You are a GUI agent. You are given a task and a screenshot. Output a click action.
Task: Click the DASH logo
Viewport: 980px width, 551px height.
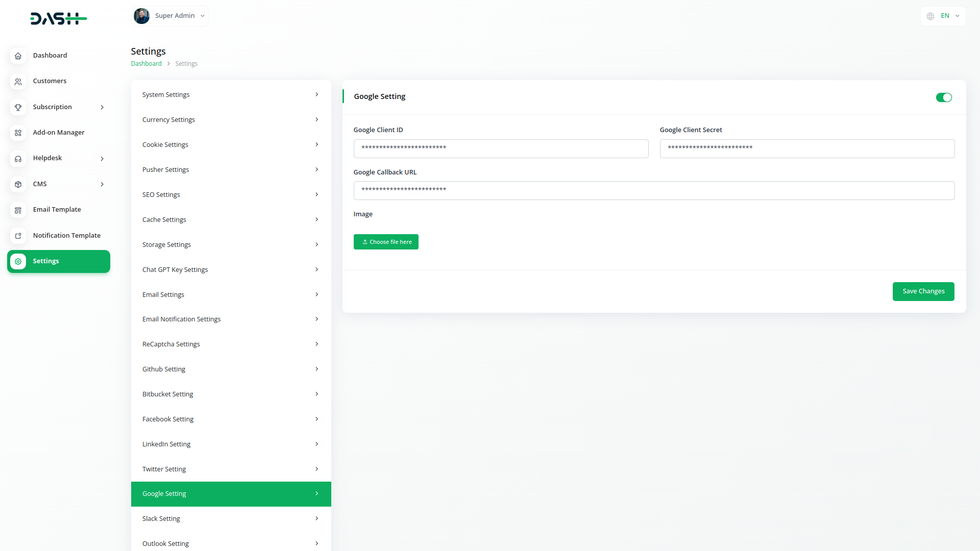(58, 19)
